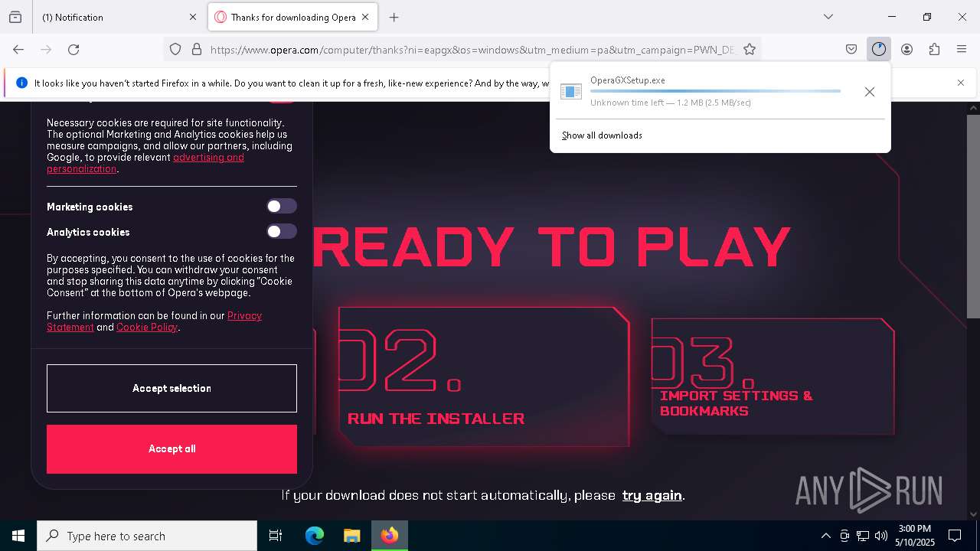
Task: Open Firefox View icon in tab bar
Action: pos(15,17)
